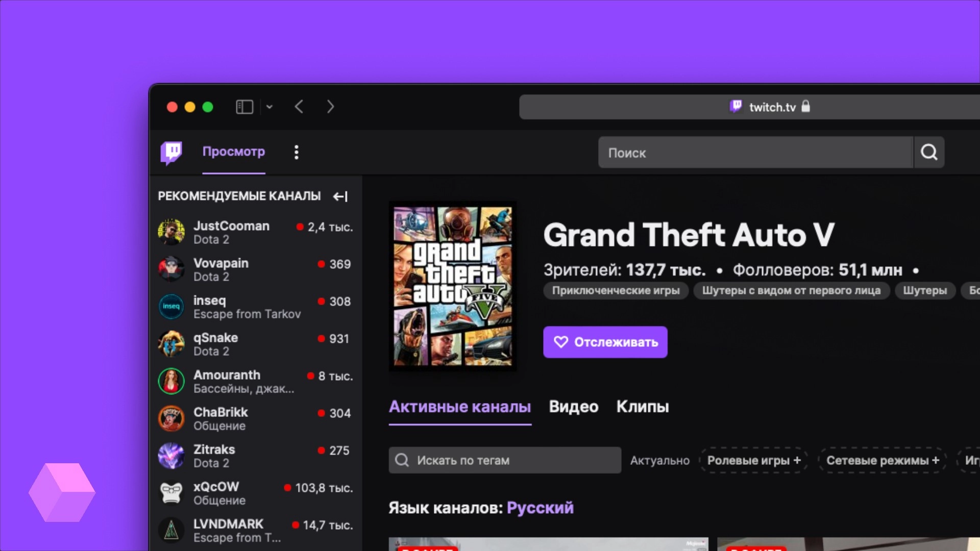Image resolution: width=980 pixels, height=551 pixels.
Task: Open inseq channel avatar
Action: coord(171,307)
